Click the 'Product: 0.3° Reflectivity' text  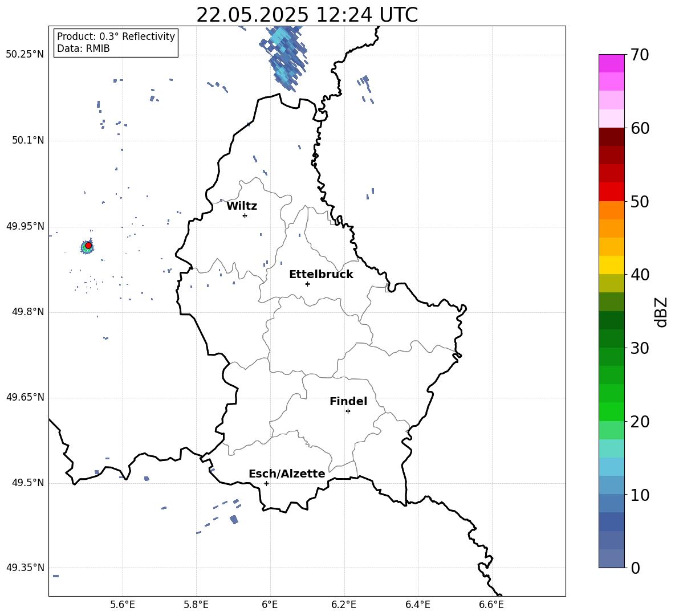(x=116, y=36)
